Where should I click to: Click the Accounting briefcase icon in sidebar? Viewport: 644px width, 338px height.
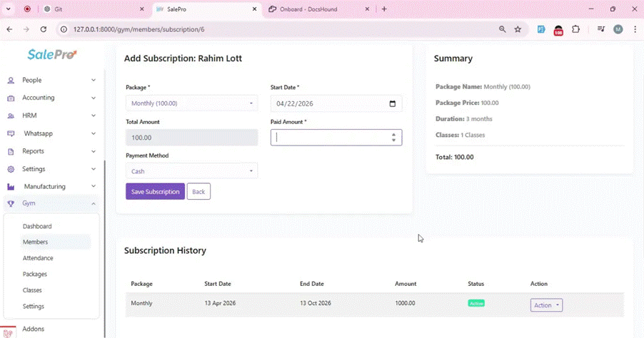[11, 98]
